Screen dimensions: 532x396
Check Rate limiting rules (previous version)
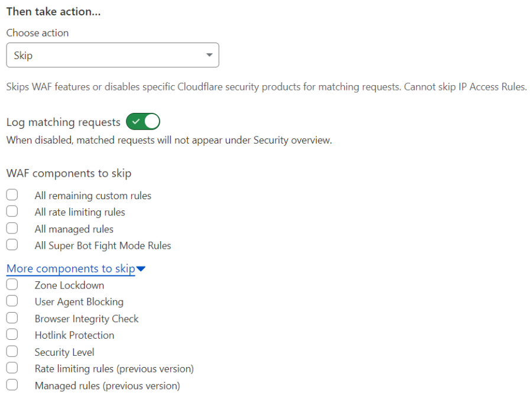click(12, 368)
